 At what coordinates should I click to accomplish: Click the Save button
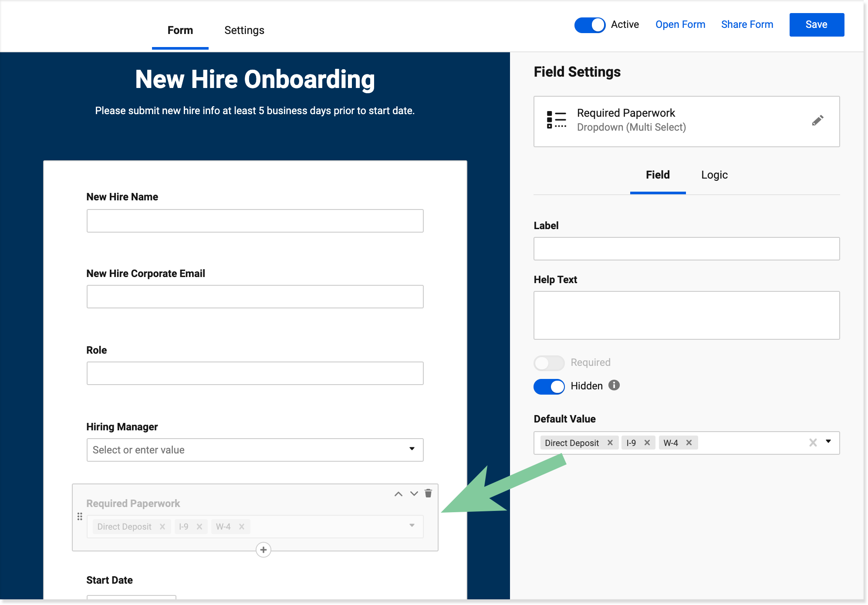click(x=817, y=25)
